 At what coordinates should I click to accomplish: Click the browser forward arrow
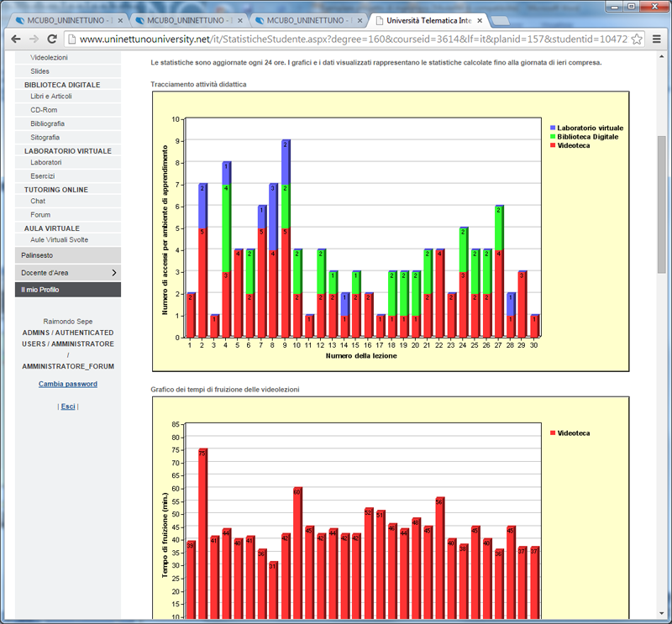[34, 39]
